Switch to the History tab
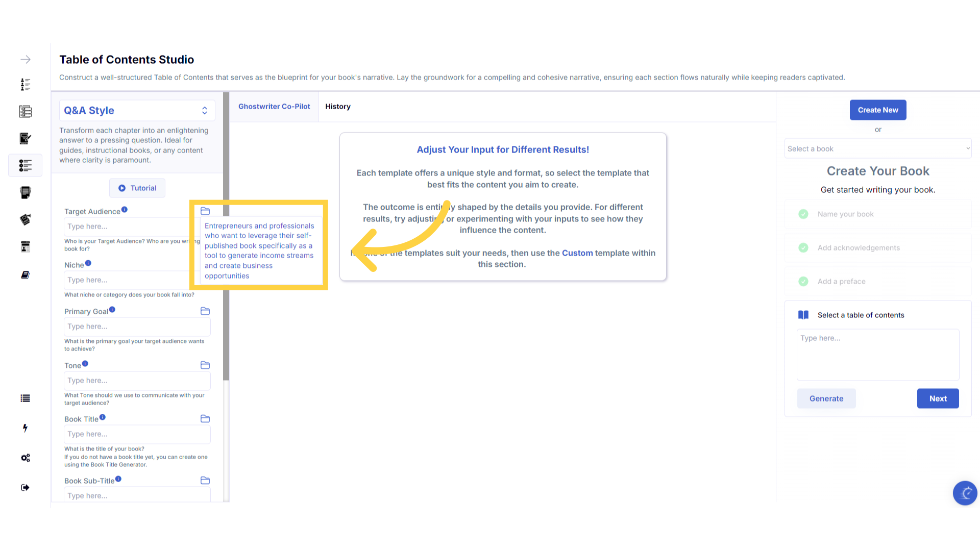The height and width of the screenshot is (551, 980). (x=338, y=107)
